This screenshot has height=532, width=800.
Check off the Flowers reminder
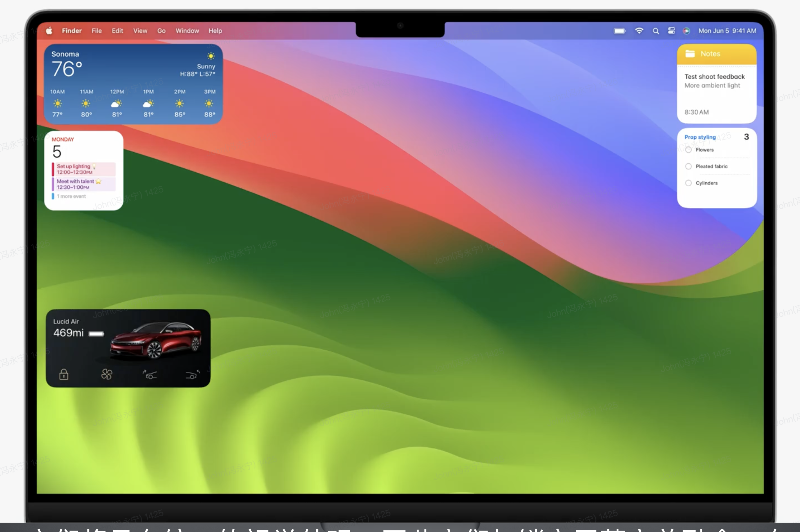coord(688,150)
